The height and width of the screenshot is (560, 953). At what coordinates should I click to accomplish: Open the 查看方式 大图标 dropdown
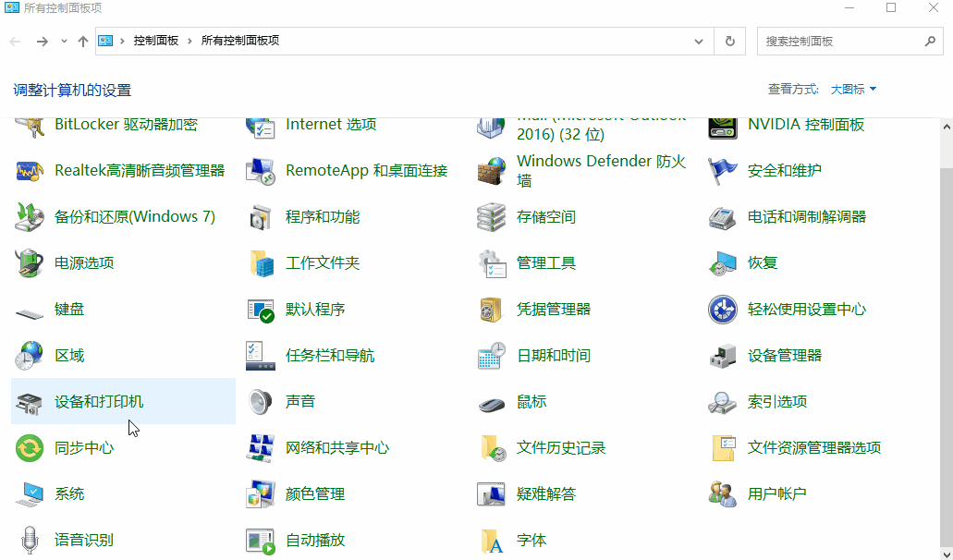pos(853,90)
